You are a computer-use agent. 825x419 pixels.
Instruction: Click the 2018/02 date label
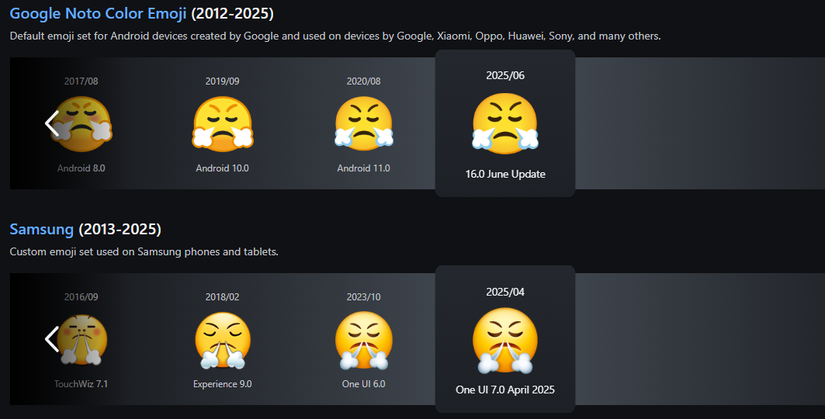pos(222,297)
